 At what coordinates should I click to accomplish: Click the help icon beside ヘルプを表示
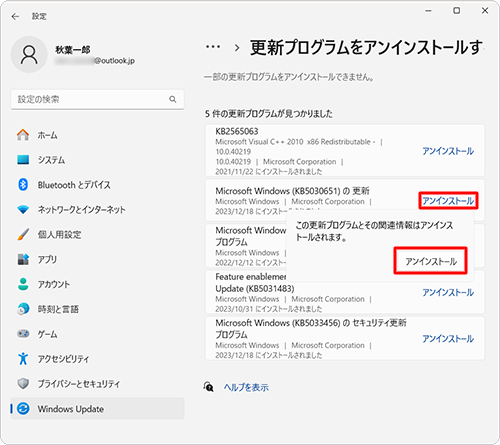209,387
